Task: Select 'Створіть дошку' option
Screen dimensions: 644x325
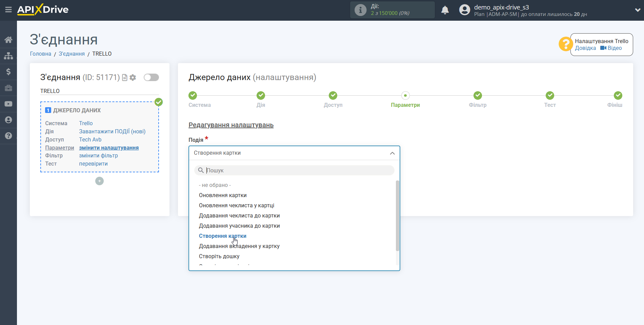Action: click(219, 256)
